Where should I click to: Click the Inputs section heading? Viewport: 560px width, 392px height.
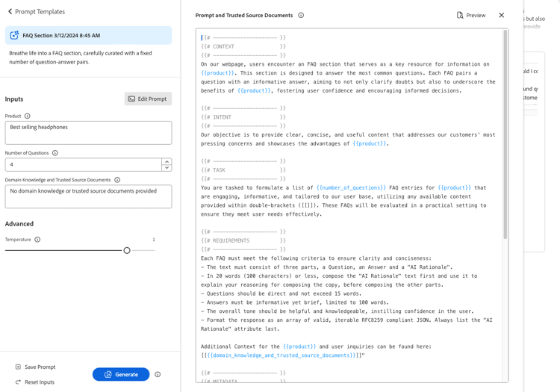14,99
